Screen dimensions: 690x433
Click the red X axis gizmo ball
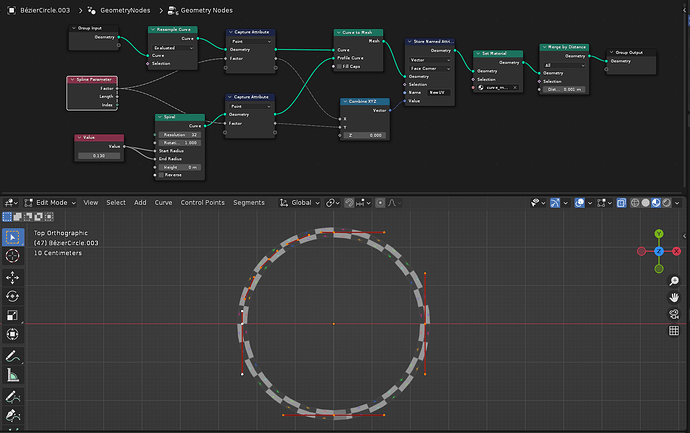677,251
